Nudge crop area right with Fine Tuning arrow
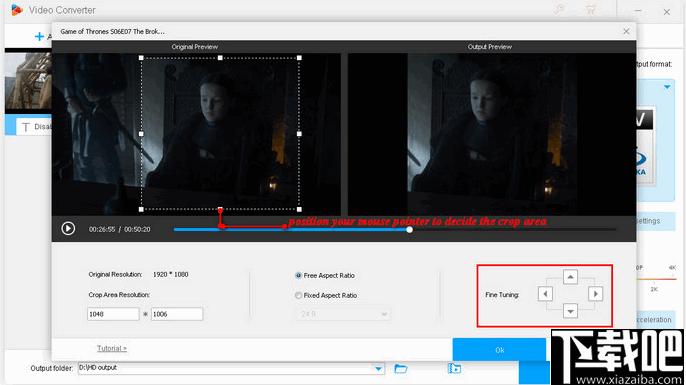Screen dimensions: 686x385 (595, 294)
